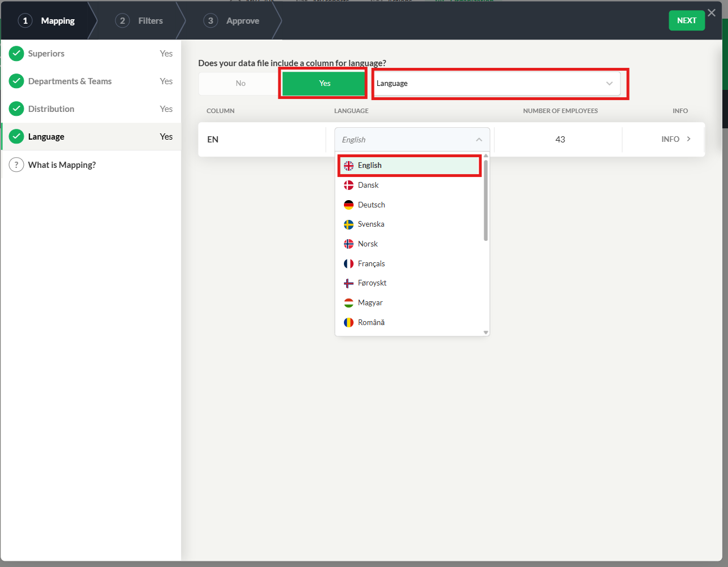Click the green checkmark icon beside Superiors
Screen dimensions: 728x567
pos(16,53)
